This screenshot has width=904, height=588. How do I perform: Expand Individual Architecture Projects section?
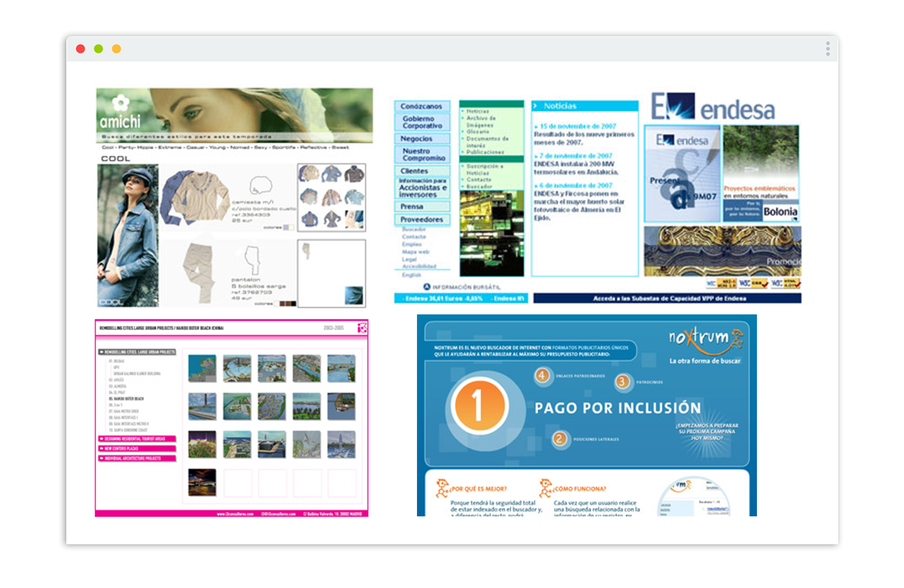[136, 458]
